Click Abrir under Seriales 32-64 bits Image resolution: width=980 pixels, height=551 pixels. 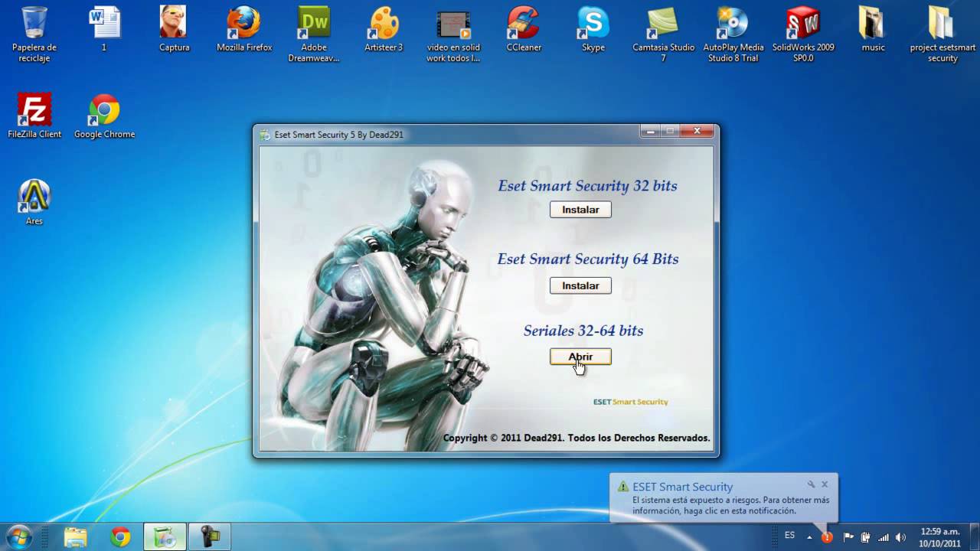(580, 357)
